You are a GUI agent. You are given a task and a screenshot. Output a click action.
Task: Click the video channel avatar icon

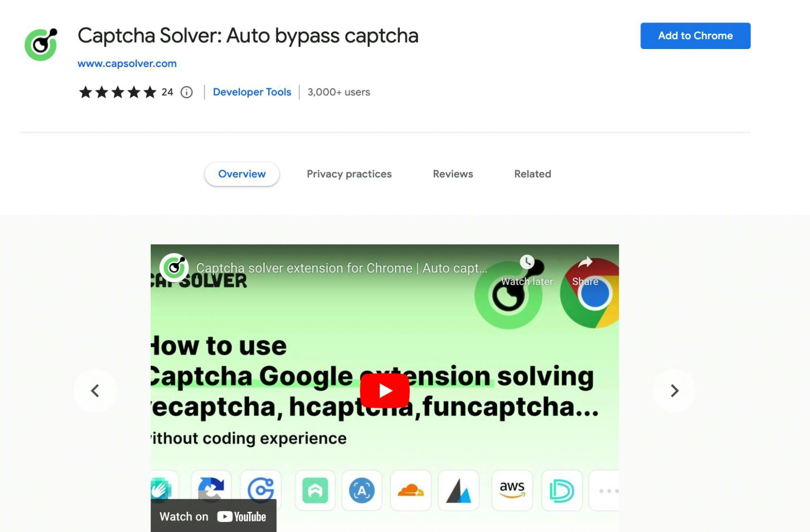tap(174, 267)
